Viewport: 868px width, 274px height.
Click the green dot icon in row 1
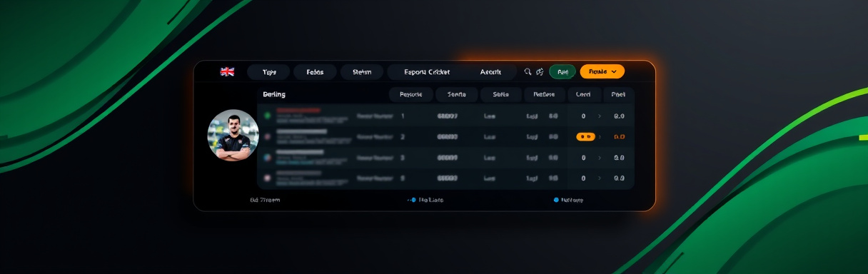tap(268, 115)
